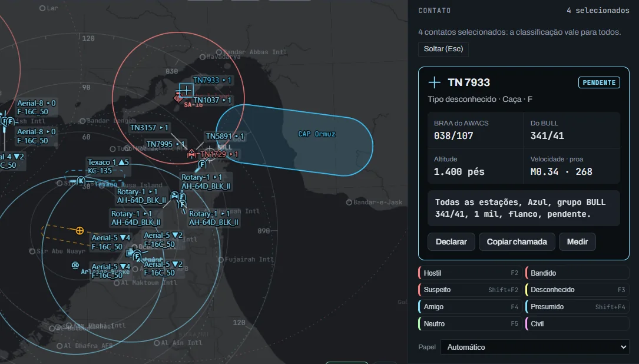Click the TN5891 track label
This screenshot has height=364, width=639.
point(225,136)
